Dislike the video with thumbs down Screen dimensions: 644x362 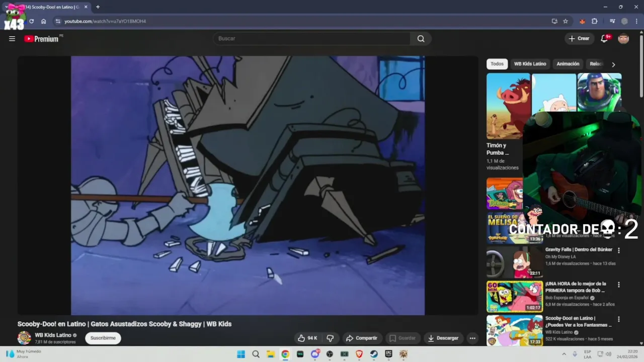pos(330,338)
